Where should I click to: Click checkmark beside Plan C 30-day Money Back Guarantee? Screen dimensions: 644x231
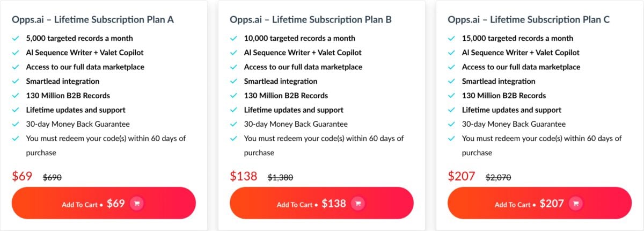tap(451, 124)
